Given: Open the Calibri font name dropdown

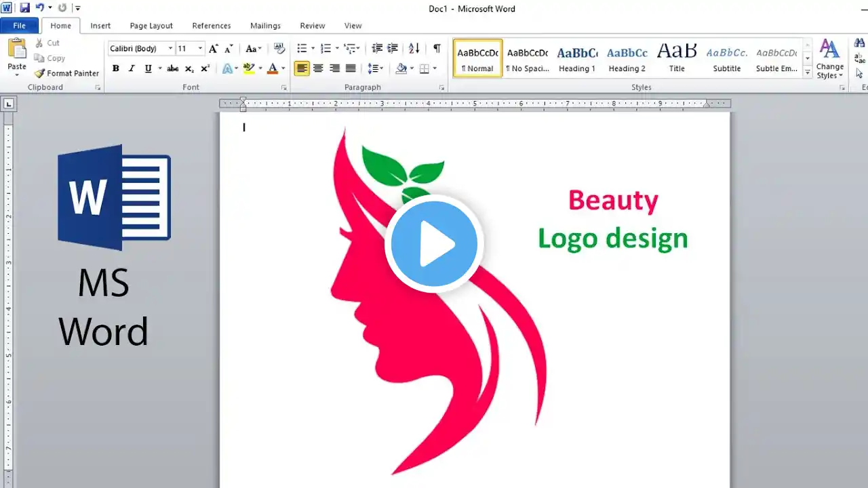Looking at the screenshot, I should coord(170,49).
